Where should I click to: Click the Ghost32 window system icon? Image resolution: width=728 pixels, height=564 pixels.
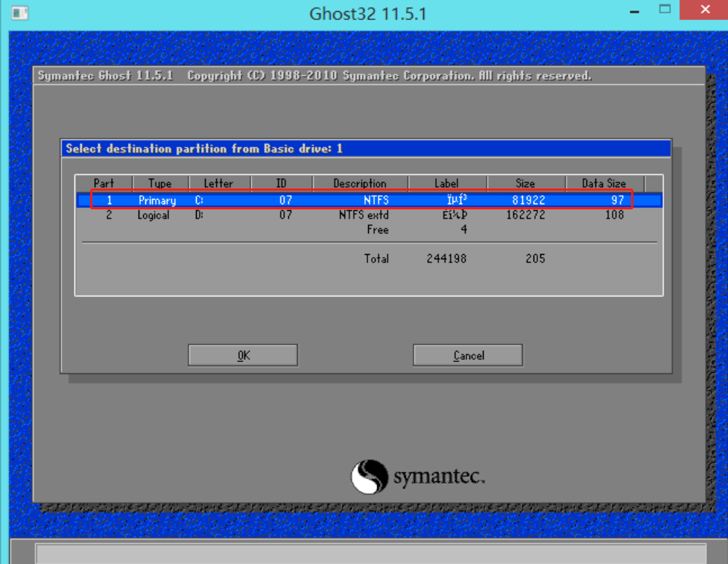tap(19, 13)
